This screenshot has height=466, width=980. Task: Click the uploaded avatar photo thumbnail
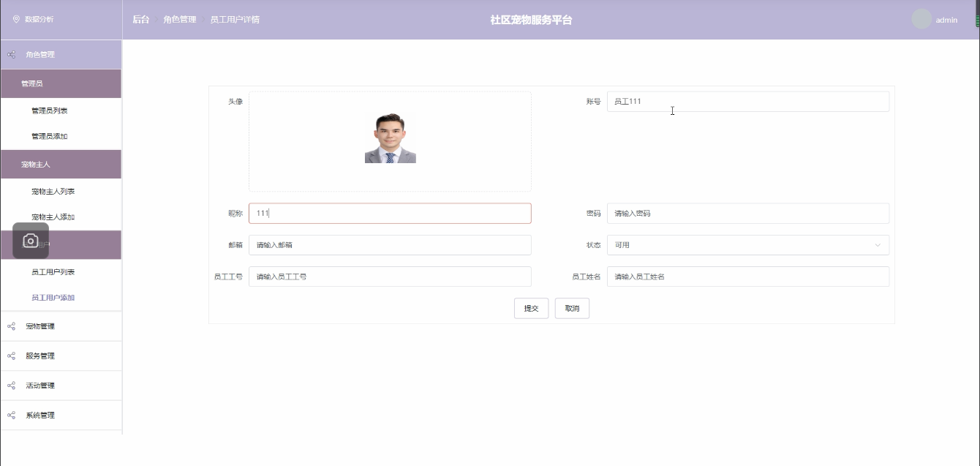click(x=391, y=138)
